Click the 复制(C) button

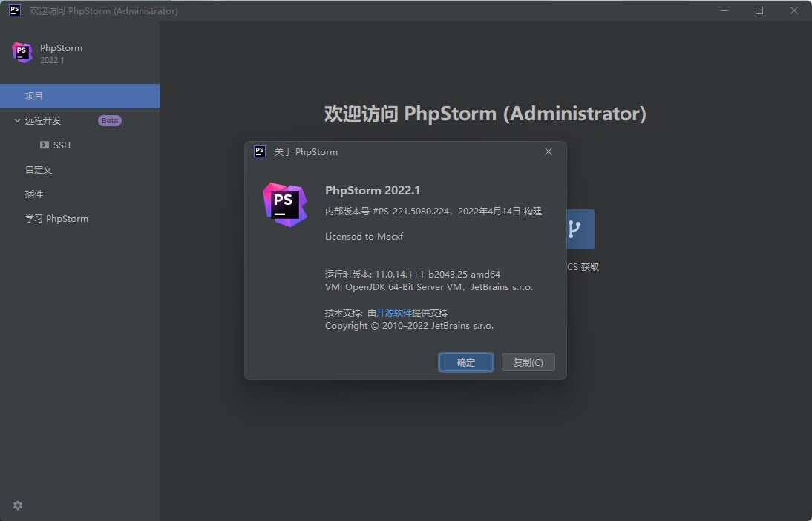pyautogui.click(x=528, y=362)
